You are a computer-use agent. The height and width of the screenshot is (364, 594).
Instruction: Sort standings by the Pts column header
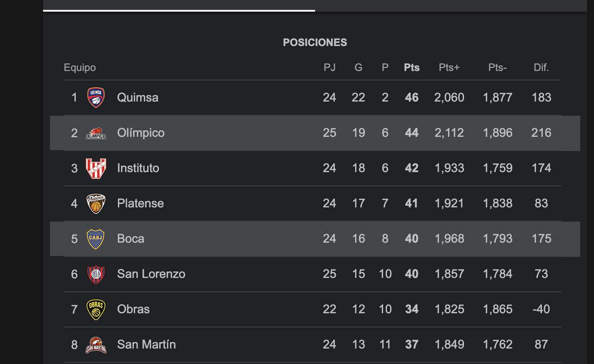coord(411,68)
